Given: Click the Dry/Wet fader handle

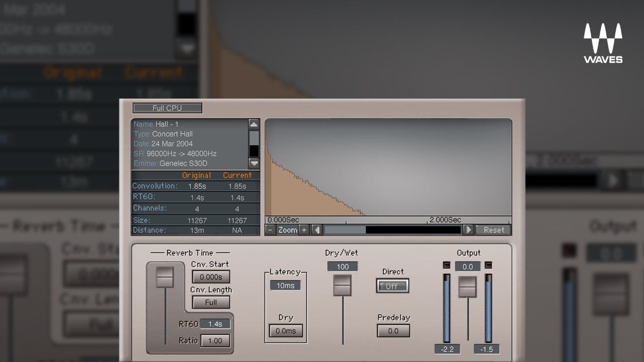Looking at the screenshot, I should point(343,285).
